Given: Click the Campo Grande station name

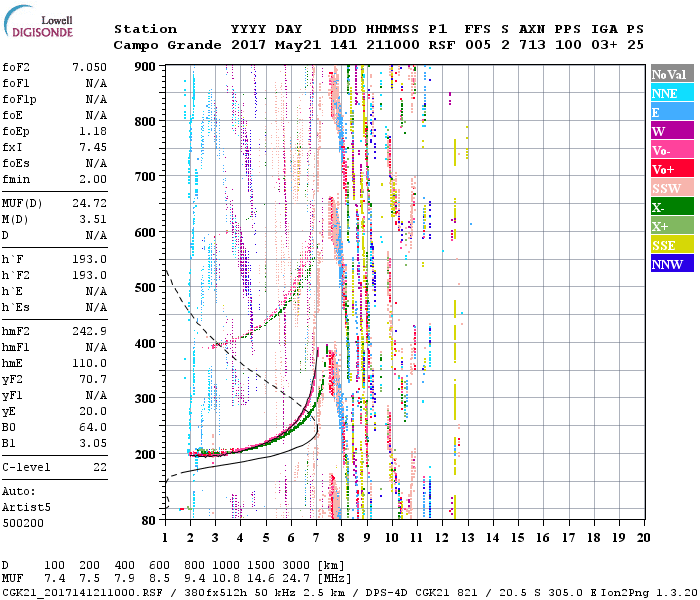Looking at the screenshot, I should click(167, 45).
